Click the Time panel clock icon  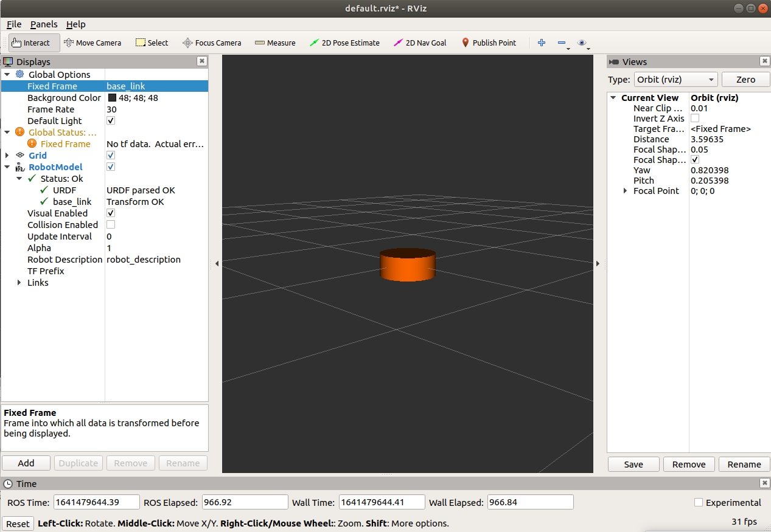(x=8, y=484)
